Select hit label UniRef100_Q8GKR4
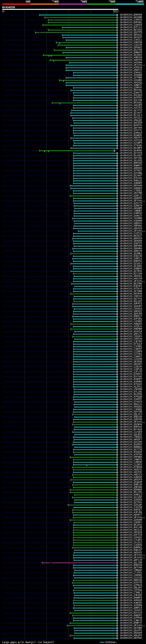 coord(131,249)
